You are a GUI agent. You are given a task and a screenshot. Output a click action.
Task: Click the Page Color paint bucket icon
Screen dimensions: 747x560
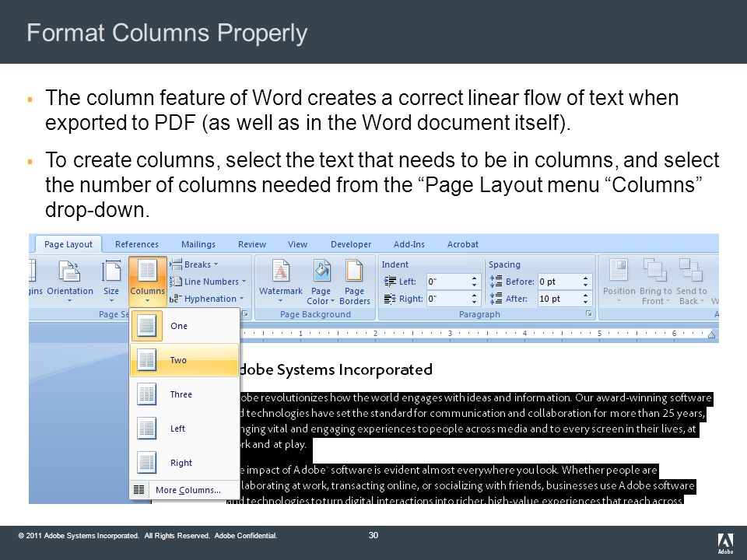click(321, 271)
